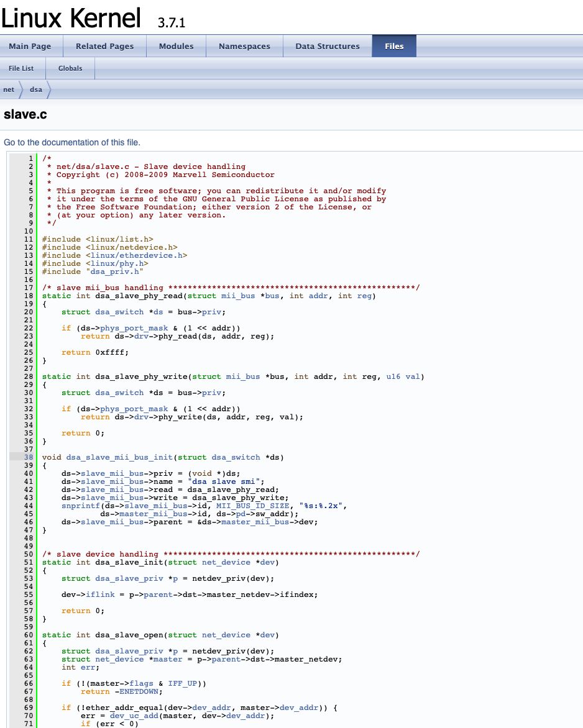Open dsa_slave_mii_bus_init function link
The image size is (583, 728).
119,457
